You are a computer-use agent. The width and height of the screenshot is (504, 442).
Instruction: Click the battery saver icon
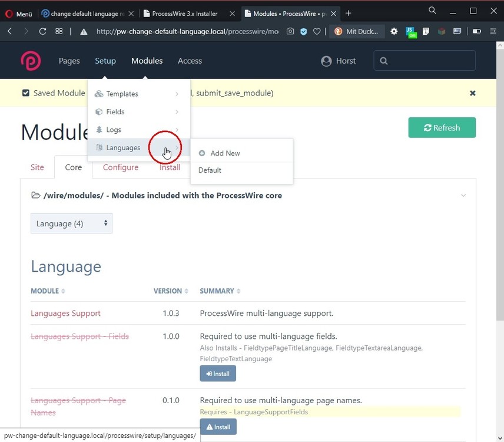(x=477, y=31)
